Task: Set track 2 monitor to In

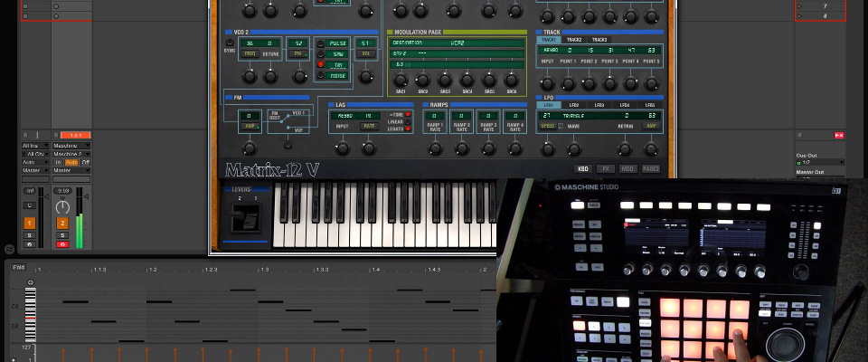Action: pyautogui.click(x=58, y=162)
